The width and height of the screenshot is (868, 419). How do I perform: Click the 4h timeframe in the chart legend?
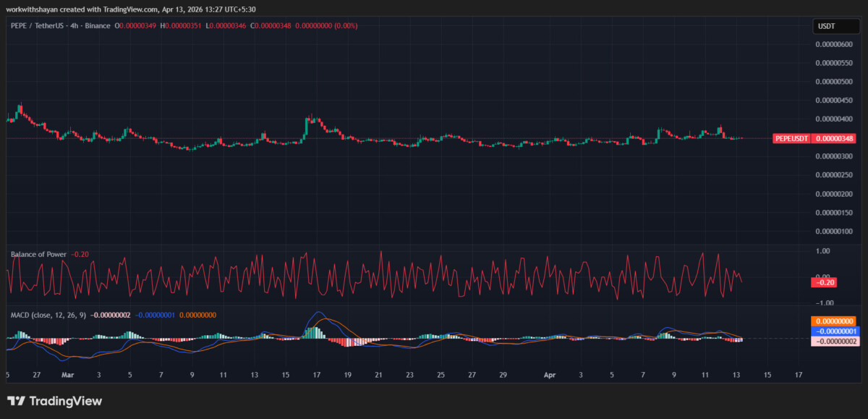tap(74, 24)
